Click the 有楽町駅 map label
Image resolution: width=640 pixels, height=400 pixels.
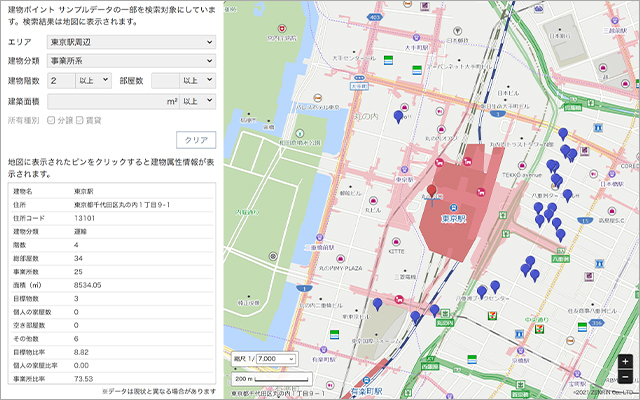369,392
